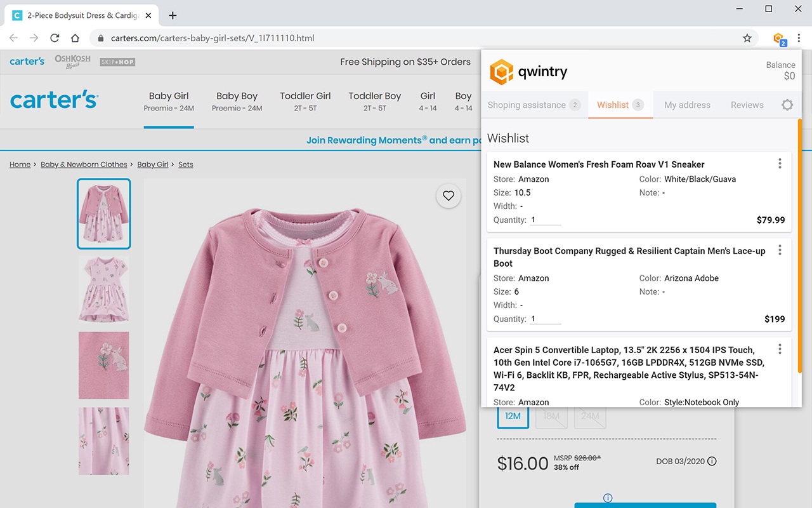Click Join Rewarding Moments link

tap(393, 140)
